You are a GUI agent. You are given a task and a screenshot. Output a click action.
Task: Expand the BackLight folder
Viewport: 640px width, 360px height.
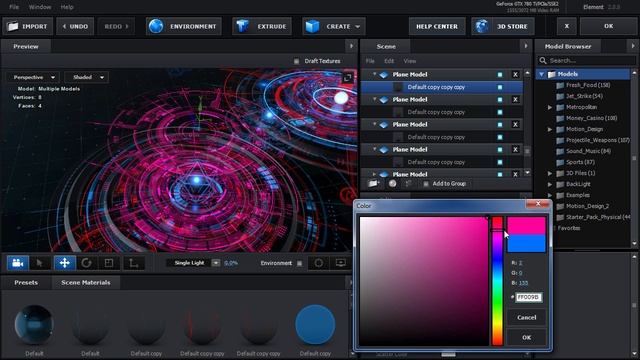(550, 184)
